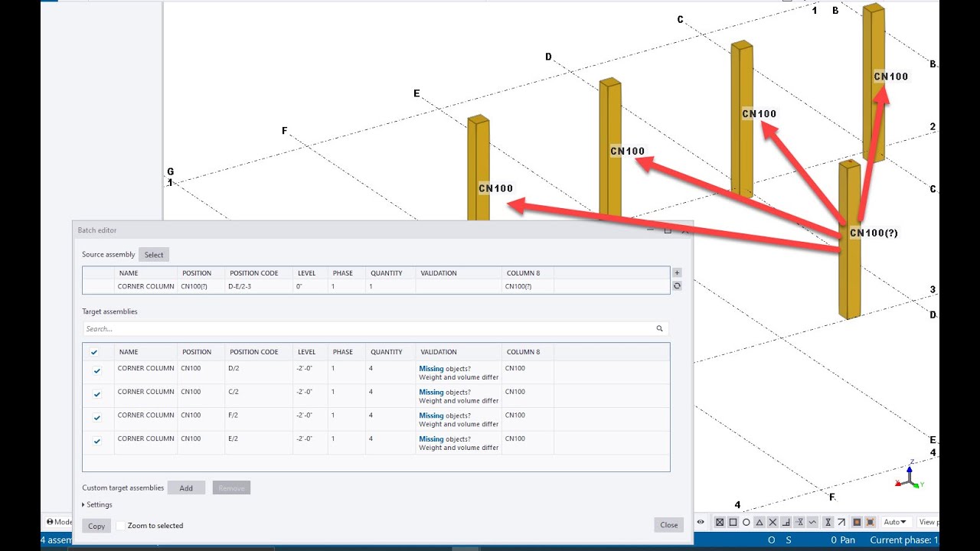The image size is (980, 551).
Task: Toggle the triangle midpoint snap icon
Action: [x=759, y=522]
